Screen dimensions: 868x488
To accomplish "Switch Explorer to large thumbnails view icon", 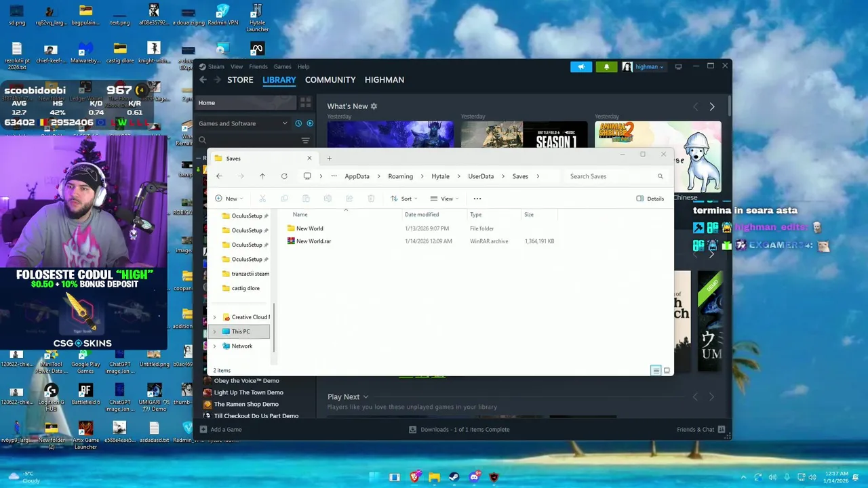I will tap(667, 370).
